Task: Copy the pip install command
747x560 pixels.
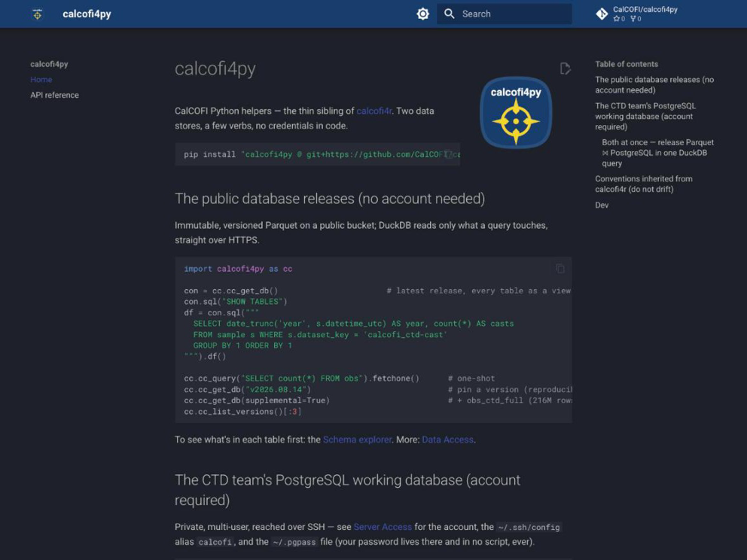Action: [449, 154]
